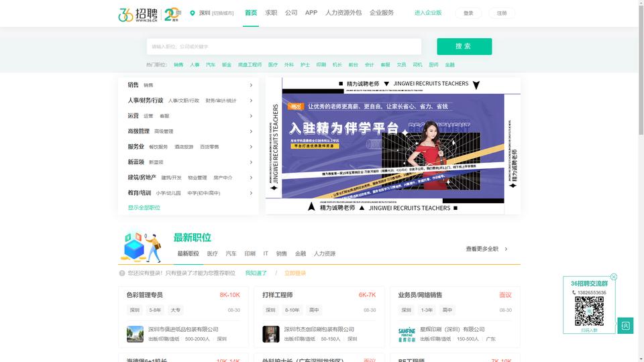Click subcategory 物业管理 under 建筑/房地产
Screen dimensions: 644x362
click(197, 178)
